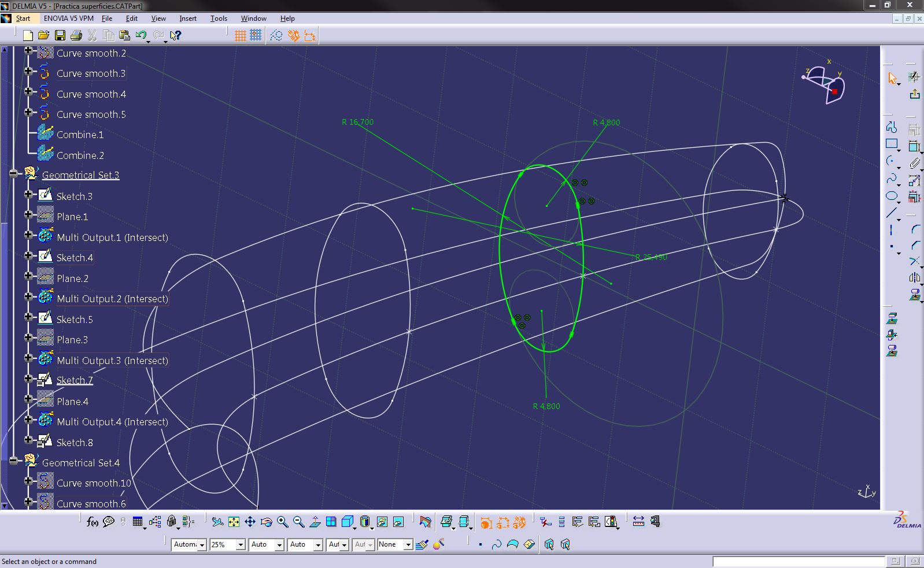Click the Select arrow tool
The image size is (924, 568).
[x=892, y=78]
